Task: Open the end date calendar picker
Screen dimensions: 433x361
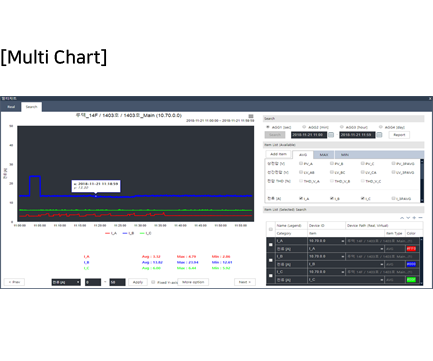Action: [x=379, y=135]
